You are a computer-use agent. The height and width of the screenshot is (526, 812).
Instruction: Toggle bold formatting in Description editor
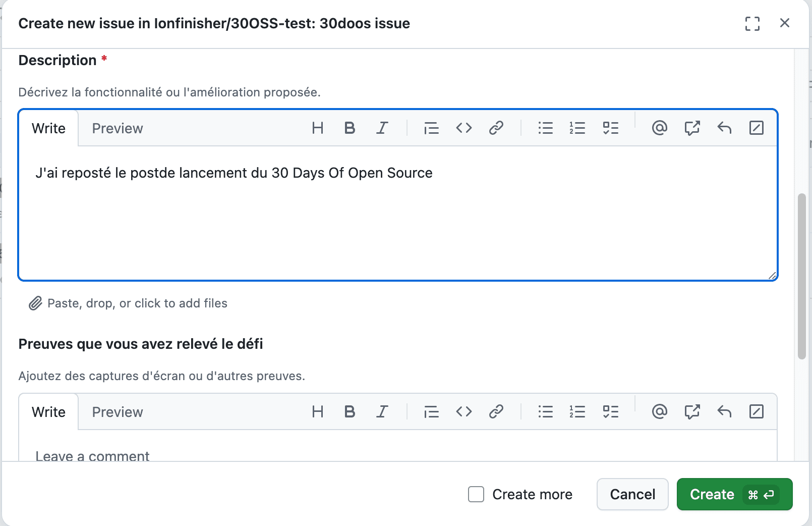coord(350,128)
